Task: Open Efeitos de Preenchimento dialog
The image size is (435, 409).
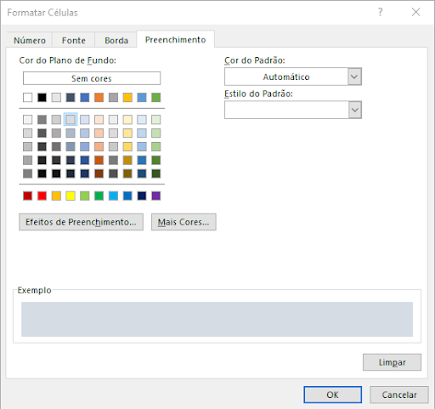Action: [81, 222]
